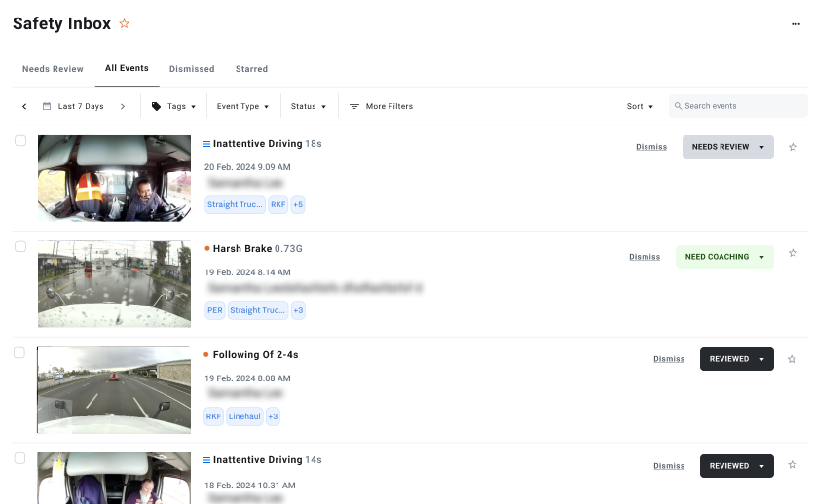Click list icon beside Inattentive Driving 18s
814x504 pixels.
(206, 144)
